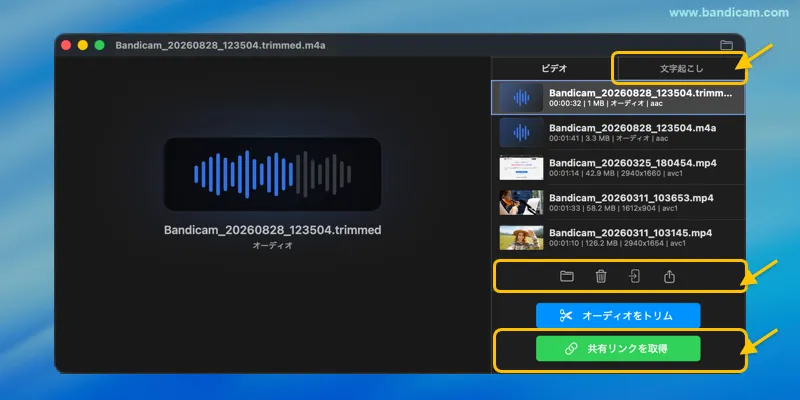Screen dimensions: 800x400
Task: Click the 00:00:32 | 1 MB details line
Action: [606, 104]
